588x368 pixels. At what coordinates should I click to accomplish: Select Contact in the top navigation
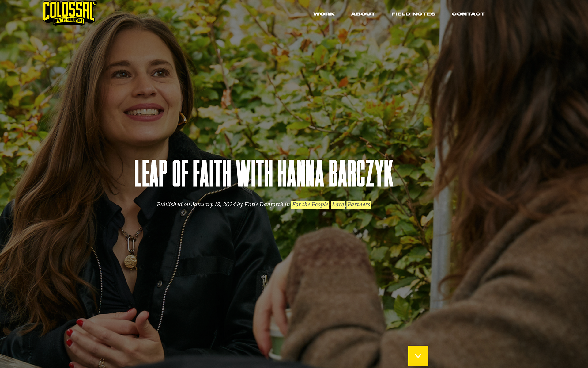(468, 14)
